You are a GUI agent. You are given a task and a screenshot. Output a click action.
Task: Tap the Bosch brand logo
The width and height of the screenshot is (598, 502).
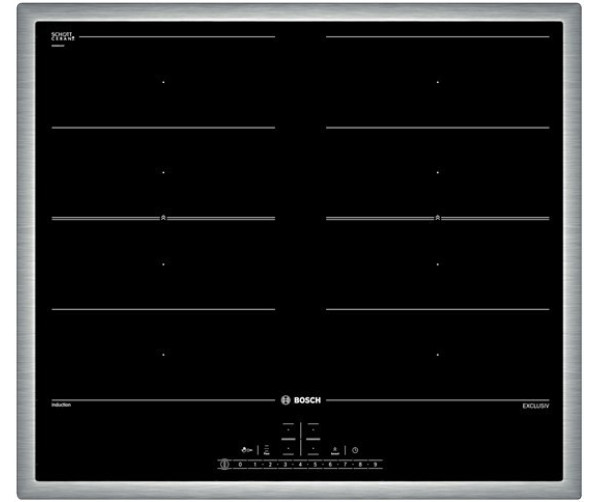point(301,400)
